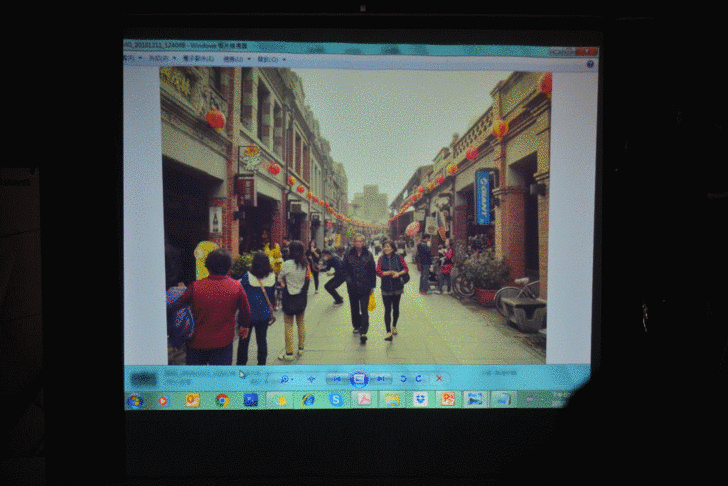The image size is (728, 486).
Task: Start the slideshow with center button
Action: coord(359,379)
